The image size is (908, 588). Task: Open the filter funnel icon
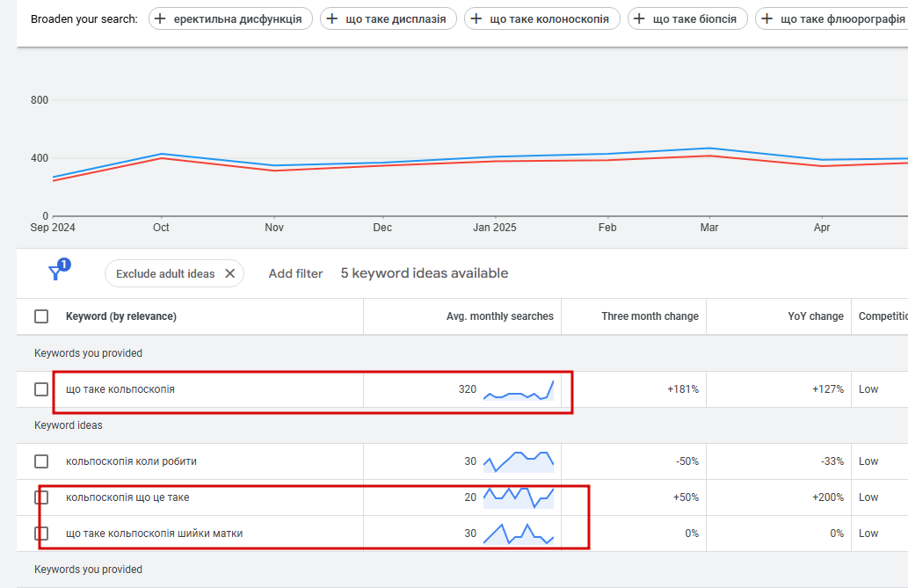pyautogui.click(x=56, y=272)
